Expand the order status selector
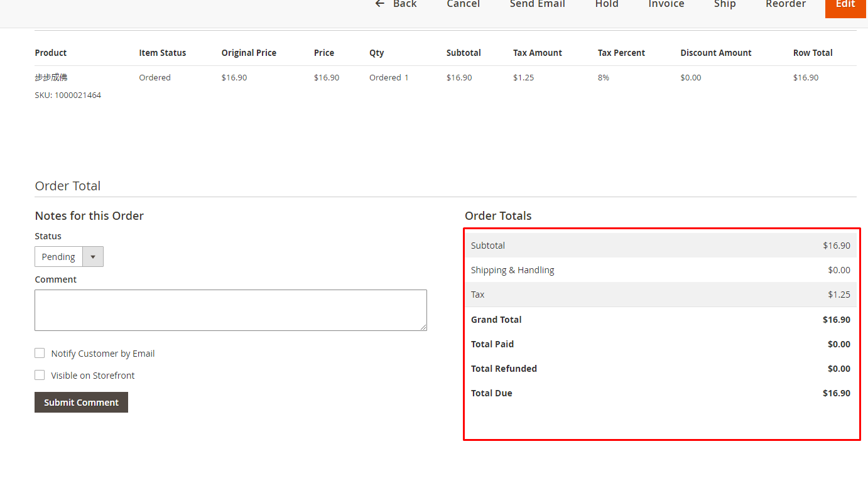 (x=92, y=256)
